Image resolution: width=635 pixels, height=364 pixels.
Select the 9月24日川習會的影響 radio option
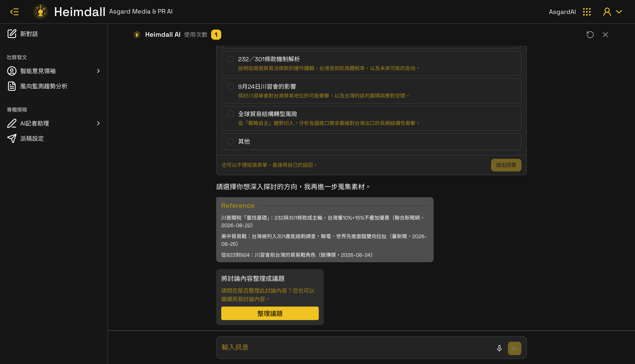click(230, 87)
